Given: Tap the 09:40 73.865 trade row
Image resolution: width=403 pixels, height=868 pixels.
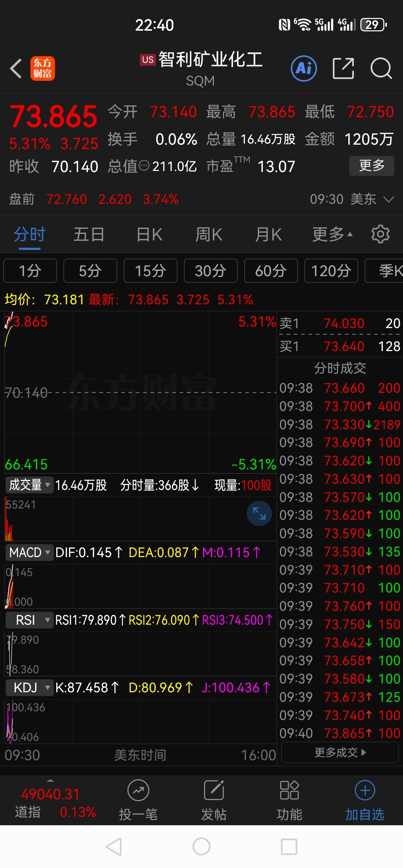Looking at the screenshot, I should (340, 733).
